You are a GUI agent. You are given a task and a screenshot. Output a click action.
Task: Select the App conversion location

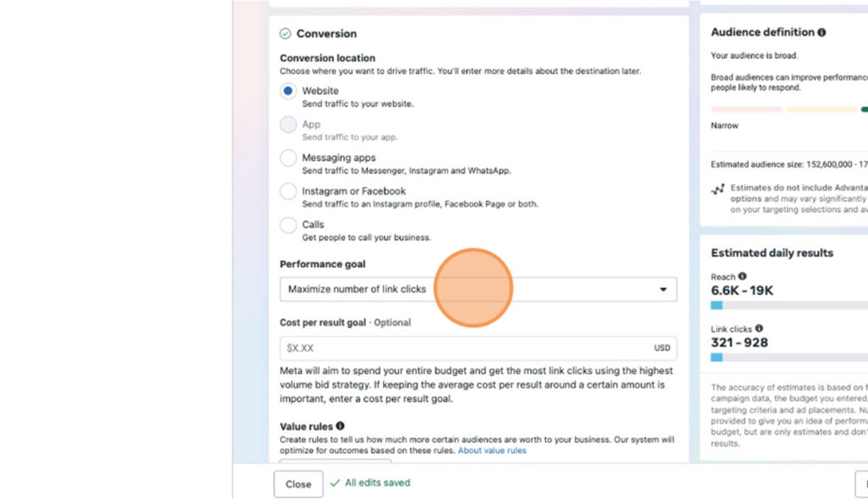[x=288, y=125]
